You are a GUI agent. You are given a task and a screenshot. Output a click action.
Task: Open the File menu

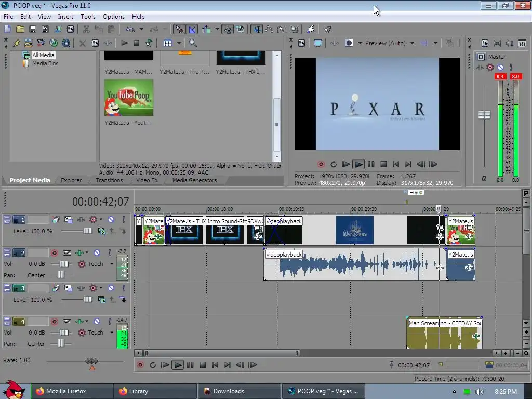pyautogui.click(x=8, y=16)
